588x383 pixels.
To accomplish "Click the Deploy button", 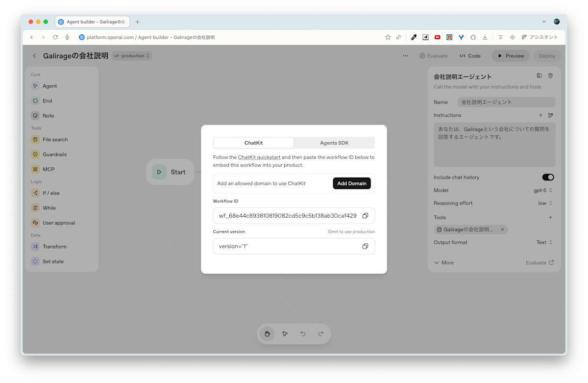I will [x=547, y=56].
